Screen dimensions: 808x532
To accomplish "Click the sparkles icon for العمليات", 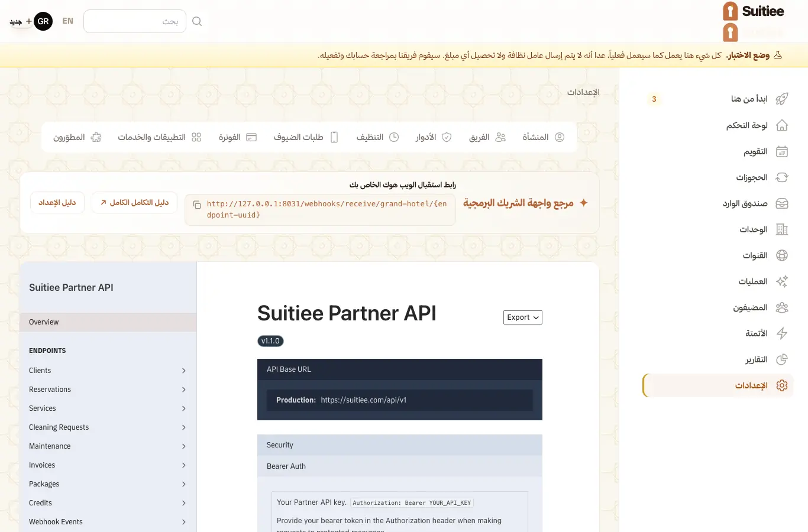I will pyautogui.click(x=781, y=281).
